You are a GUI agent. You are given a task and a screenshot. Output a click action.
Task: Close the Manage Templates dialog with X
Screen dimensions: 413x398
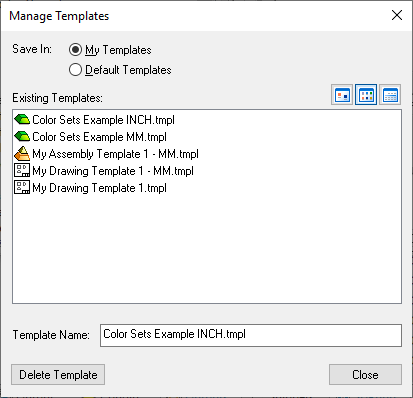pyautogui.click(x=397, y=15)
